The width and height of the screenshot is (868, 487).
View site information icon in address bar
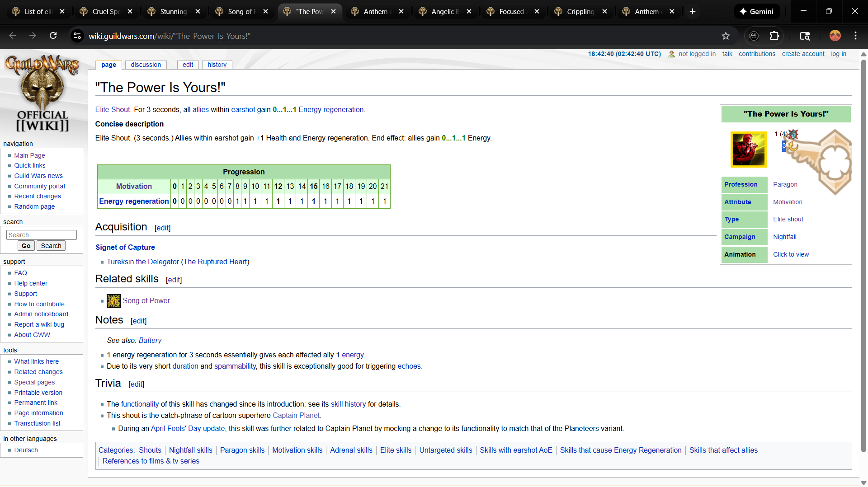pos(77,36)
